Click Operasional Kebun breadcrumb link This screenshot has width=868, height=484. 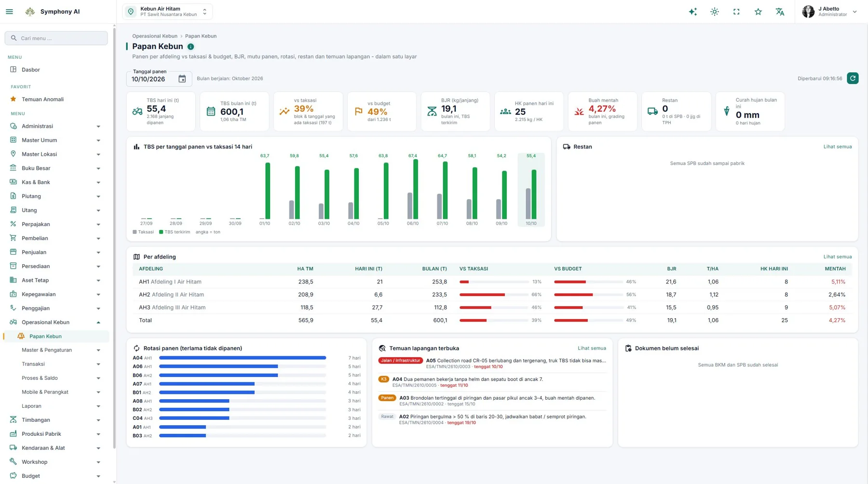pyautogui.click(x=155, y=36)
